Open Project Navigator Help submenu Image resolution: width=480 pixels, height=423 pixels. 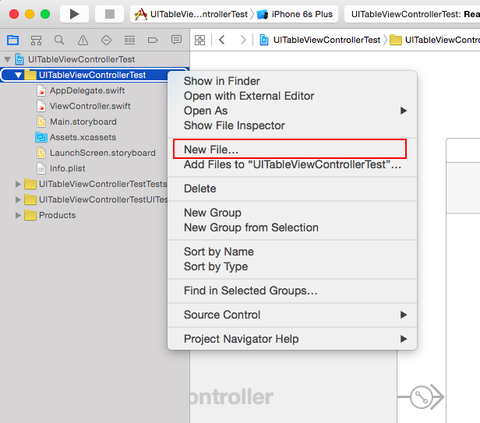click(292, 339)
